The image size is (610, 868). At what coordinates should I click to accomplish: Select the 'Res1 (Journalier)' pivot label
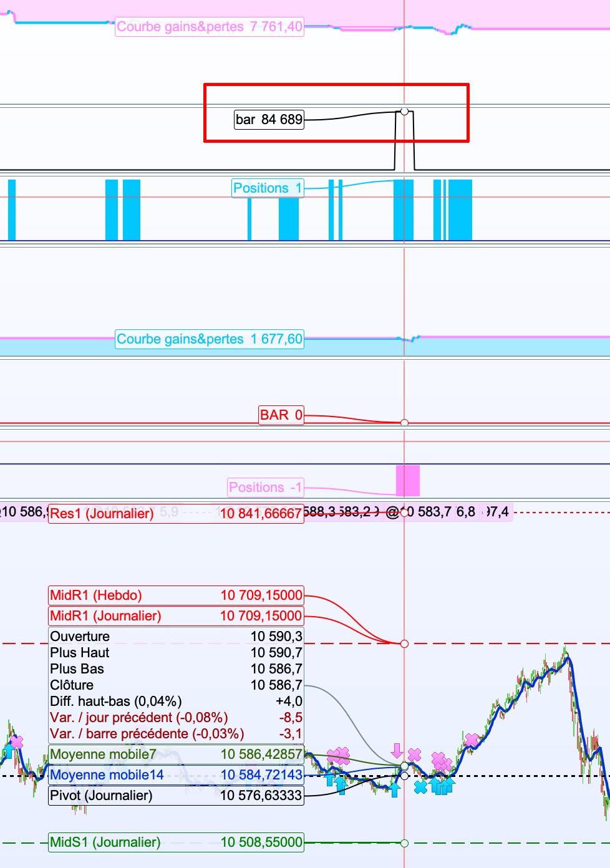176,514
